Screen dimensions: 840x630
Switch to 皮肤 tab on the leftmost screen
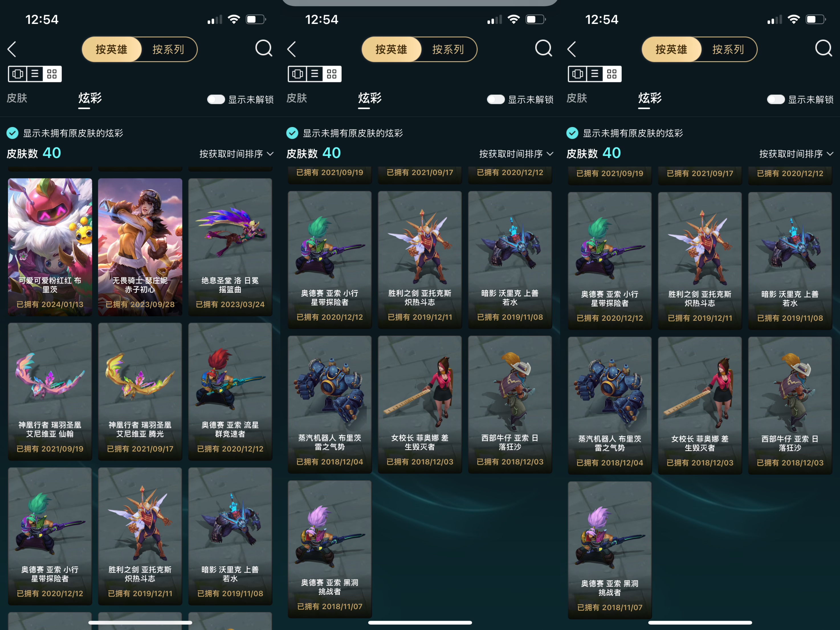click(17, 98)
